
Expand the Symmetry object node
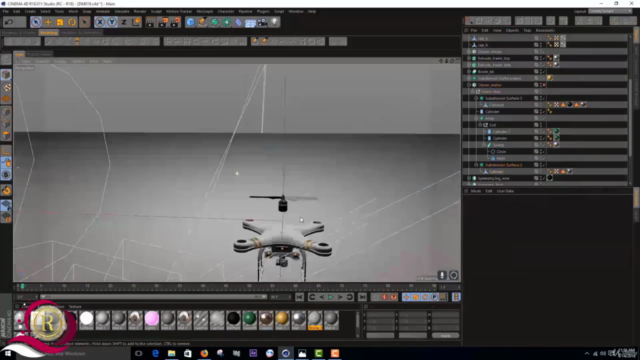point(469,178)
